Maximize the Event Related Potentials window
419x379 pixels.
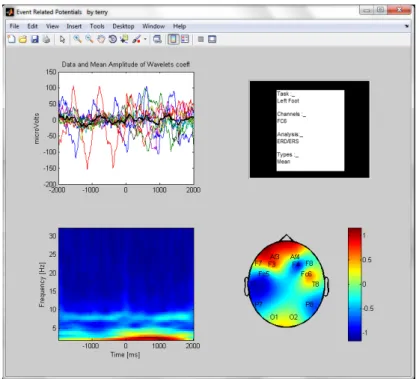[380, 10]
